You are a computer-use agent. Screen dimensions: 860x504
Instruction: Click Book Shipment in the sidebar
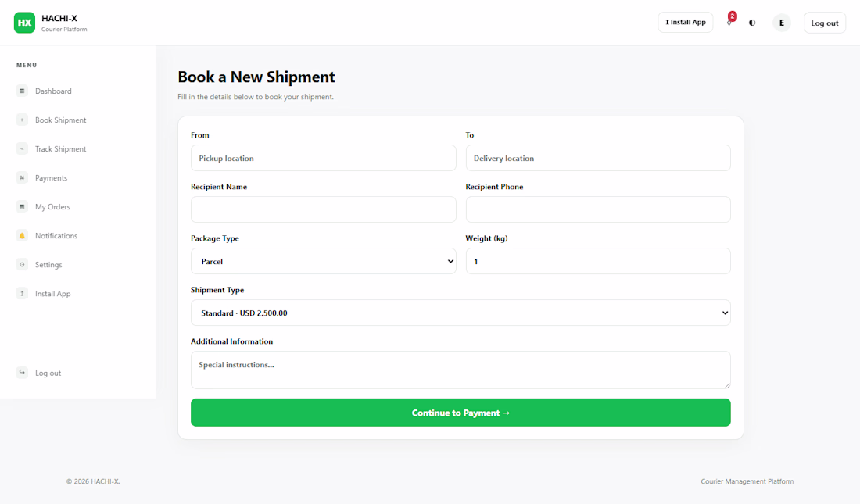[60, 120]
